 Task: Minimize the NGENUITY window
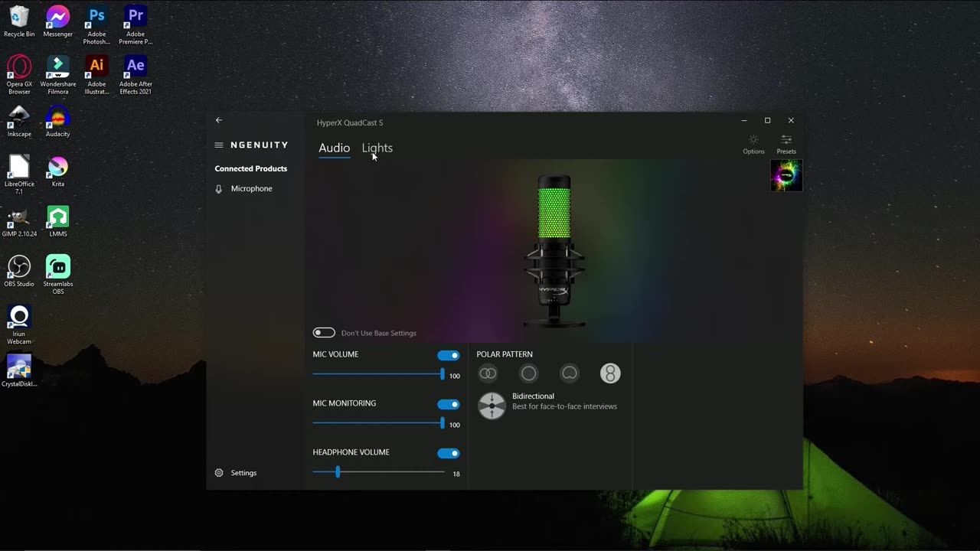click(743, 120)
